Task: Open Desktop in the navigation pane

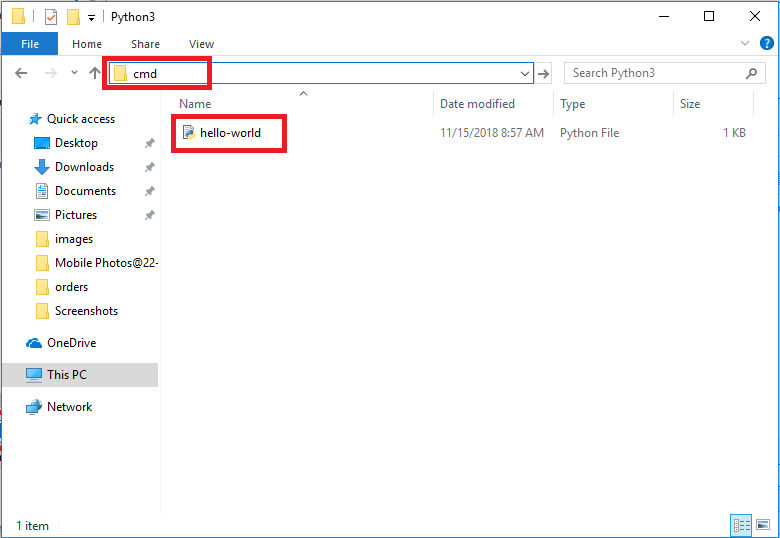Action: click(x=76, y=143)
